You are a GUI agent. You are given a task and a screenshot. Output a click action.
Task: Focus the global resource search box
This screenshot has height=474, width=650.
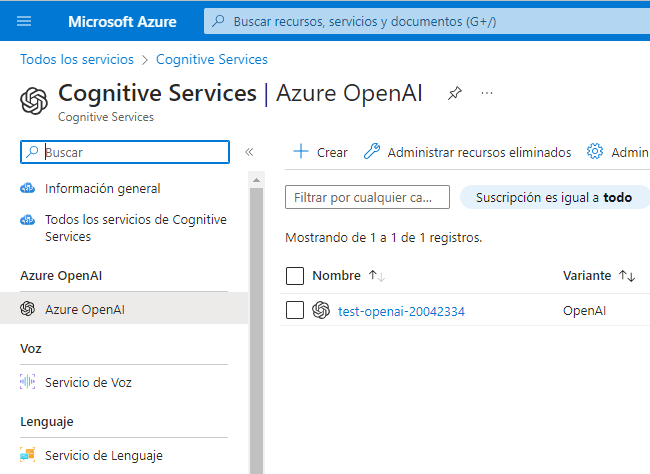point(427,22)
